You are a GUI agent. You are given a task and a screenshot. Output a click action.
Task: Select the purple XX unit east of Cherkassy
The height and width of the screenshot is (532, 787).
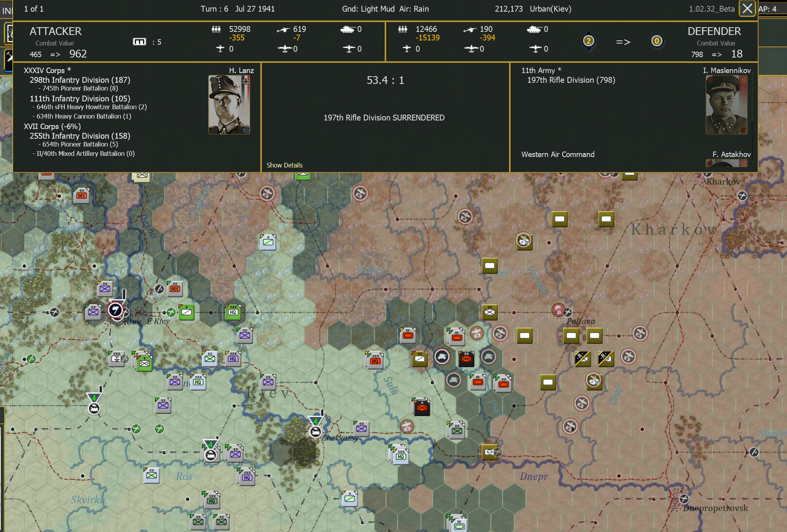point(361,428)
